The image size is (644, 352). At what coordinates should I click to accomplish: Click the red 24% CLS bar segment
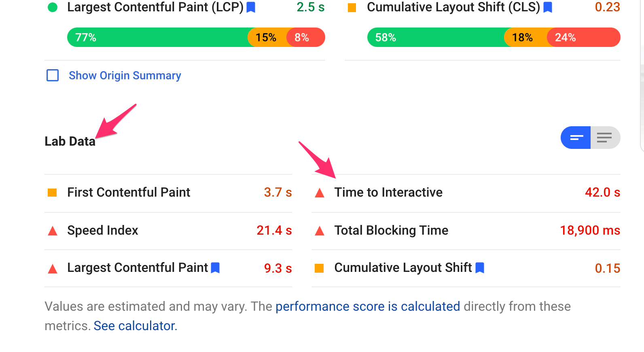584,37
